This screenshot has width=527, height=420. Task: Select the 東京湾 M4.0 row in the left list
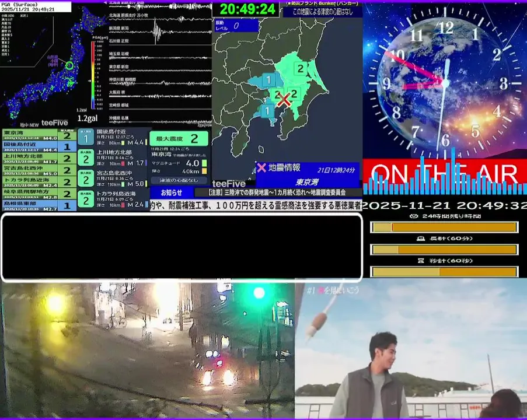tap(39, 135)
